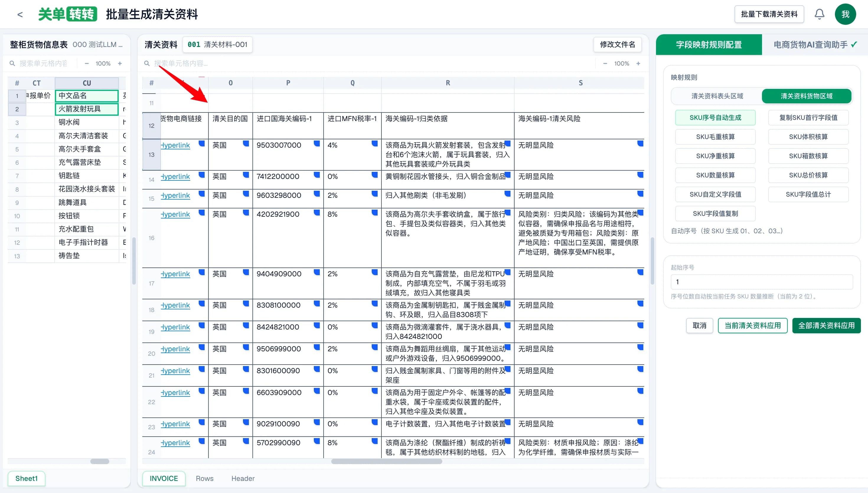
Task: Click 当前清关资料应用 button
Action: point(753,326)
